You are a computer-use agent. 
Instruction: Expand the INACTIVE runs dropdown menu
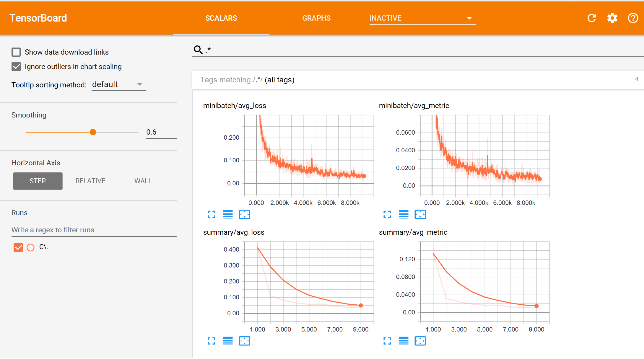pos(467,18)
